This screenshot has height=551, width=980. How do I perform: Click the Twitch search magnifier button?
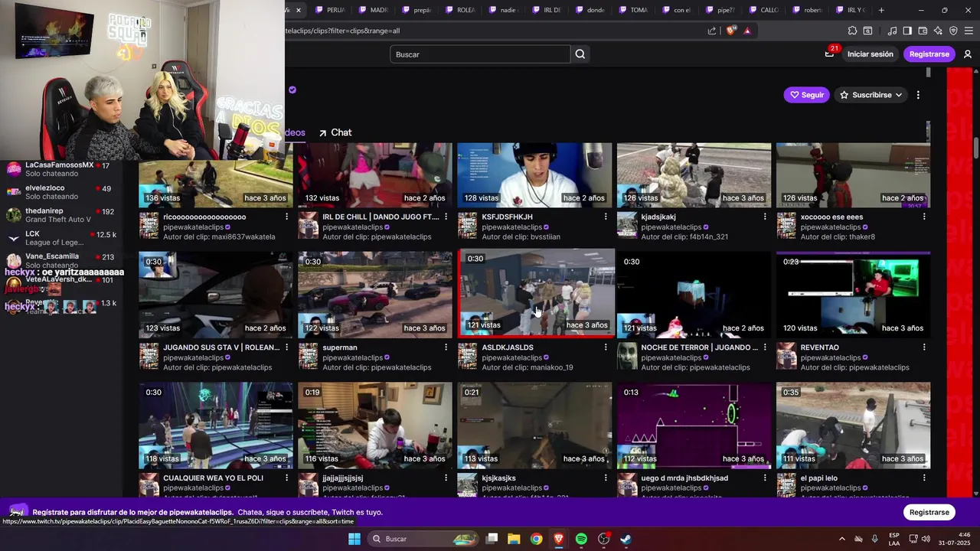[x=580, y=54]
